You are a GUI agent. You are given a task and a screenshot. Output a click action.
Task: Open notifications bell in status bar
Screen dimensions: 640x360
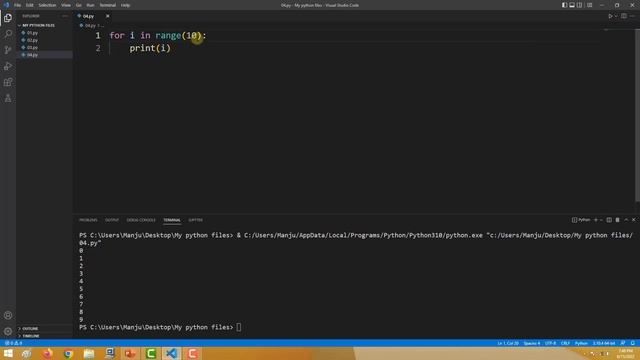point(633,343)
